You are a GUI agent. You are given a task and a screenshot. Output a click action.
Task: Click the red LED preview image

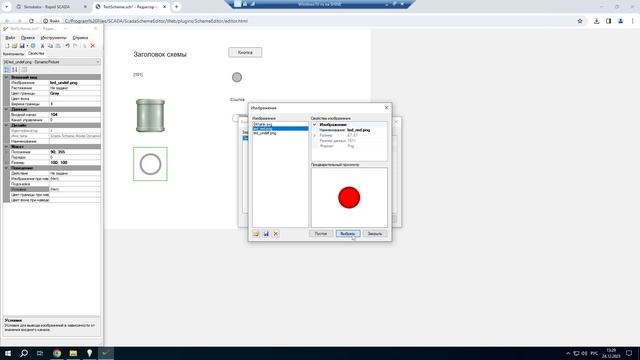click(349, 198)
